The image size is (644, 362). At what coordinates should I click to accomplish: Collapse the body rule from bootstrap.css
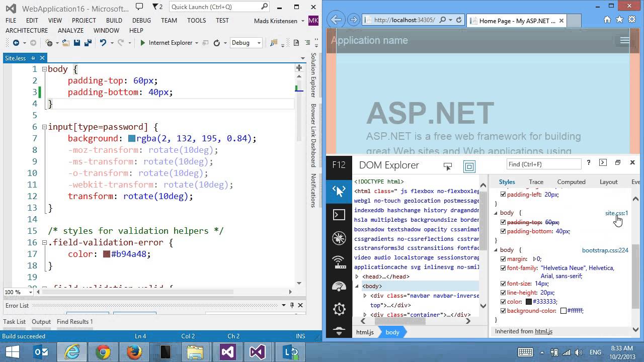click(496, 250)
